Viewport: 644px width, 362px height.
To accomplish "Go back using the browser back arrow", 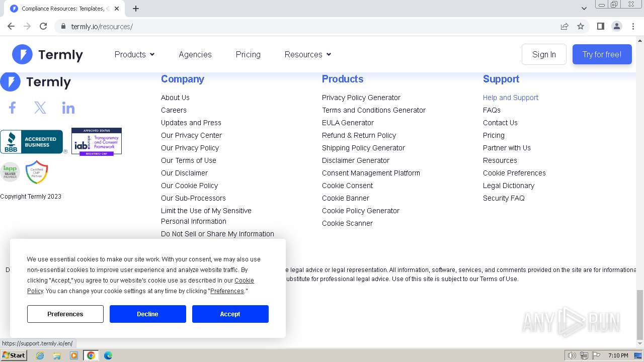I will point(11,26).
